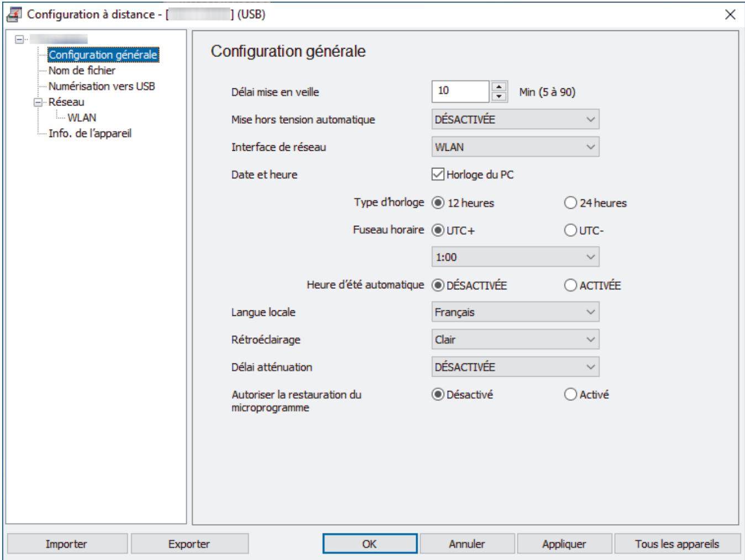
Task: Select the "24 heures" clock type
Action: [x=569, y=203]
